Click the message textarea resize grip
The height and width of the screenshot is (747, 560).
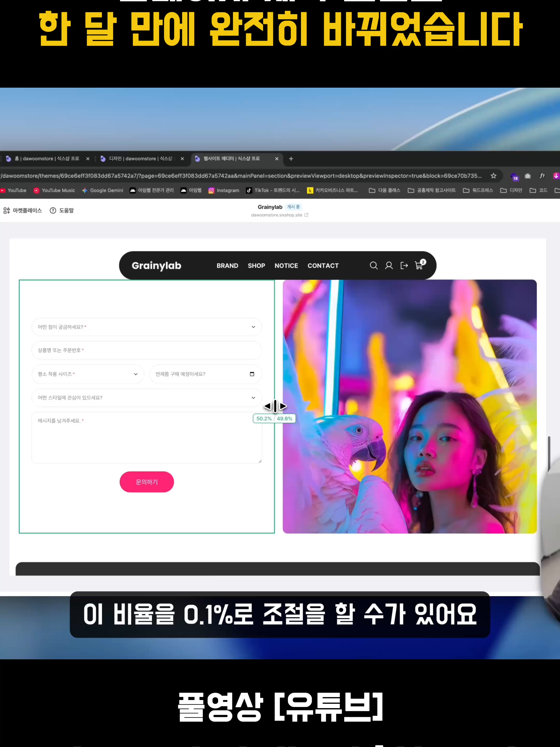(260, 461)
